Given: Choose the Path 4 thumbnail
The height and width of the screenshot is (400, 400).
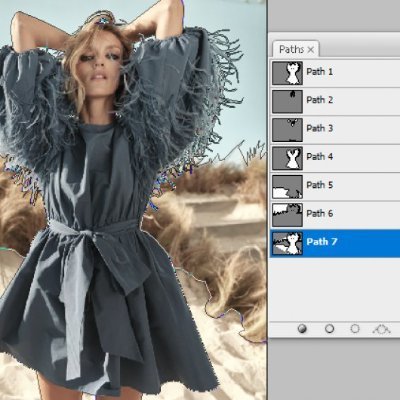Looking at the screenshot, I should [287, 158].
